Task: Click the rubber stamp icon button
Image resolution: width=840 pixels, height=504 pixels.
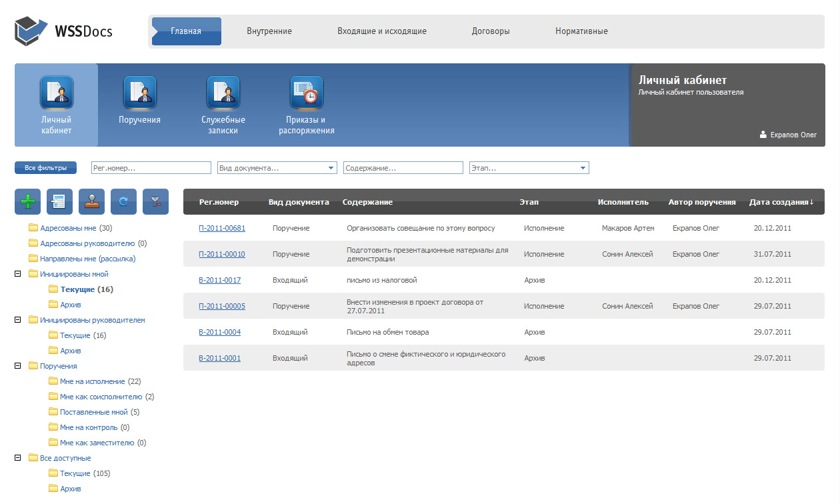Action: [92, 202]
